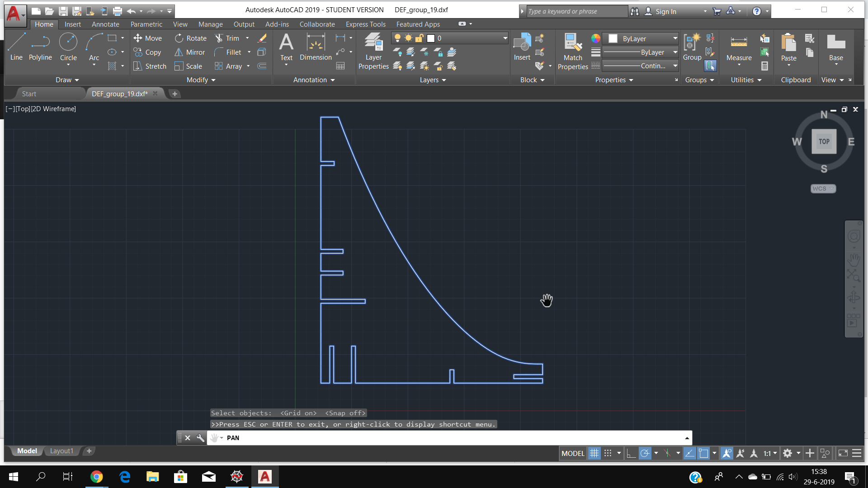Activate the Scale command

tap(189, 66)
